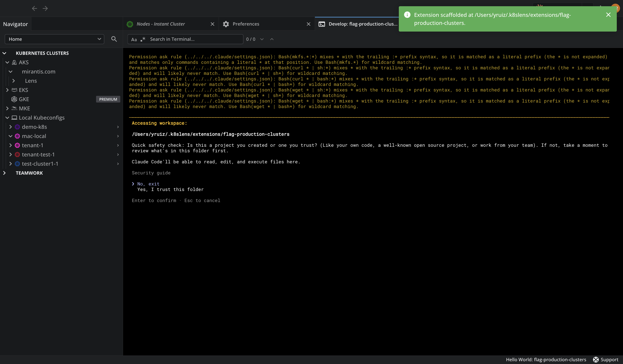The height and width of the screenshot is (364, 623).
Task: Click the PREMIUM badge beside GKE
Action: [108, 99]
